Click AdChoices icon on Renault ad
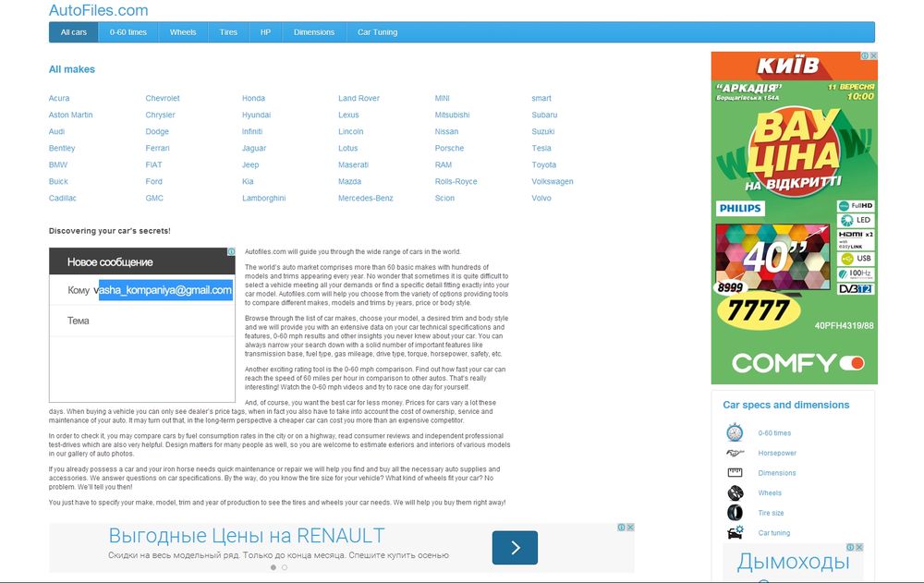This screenshot has width=924, height=583. coord(621,528)
